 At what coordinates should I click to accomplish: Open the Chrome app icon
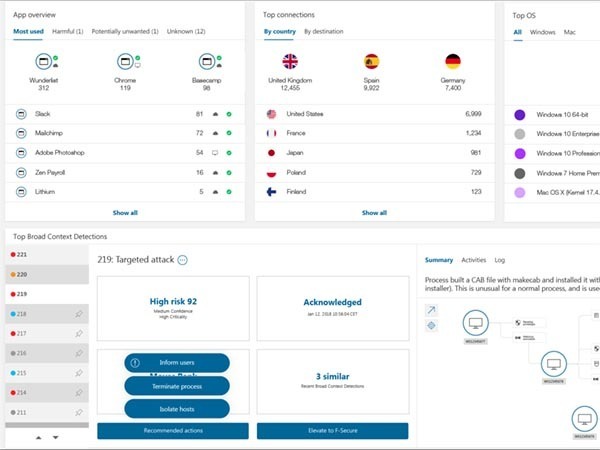pos(125,61)
